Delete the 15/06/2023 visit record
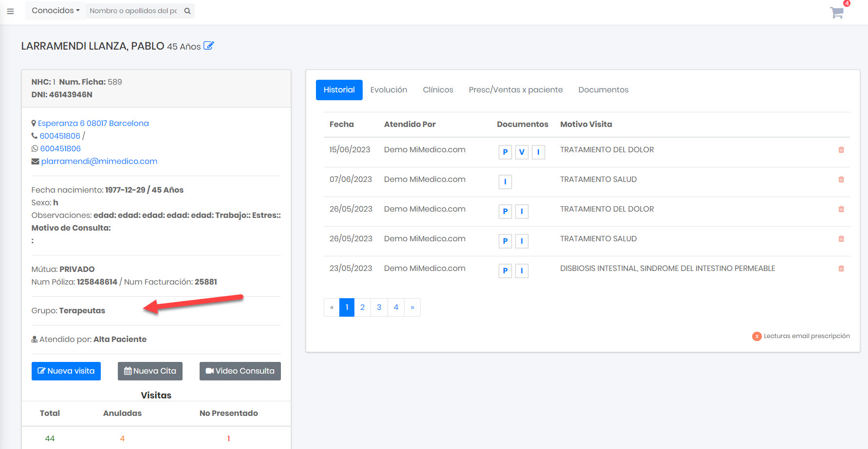 coord(841,150)
